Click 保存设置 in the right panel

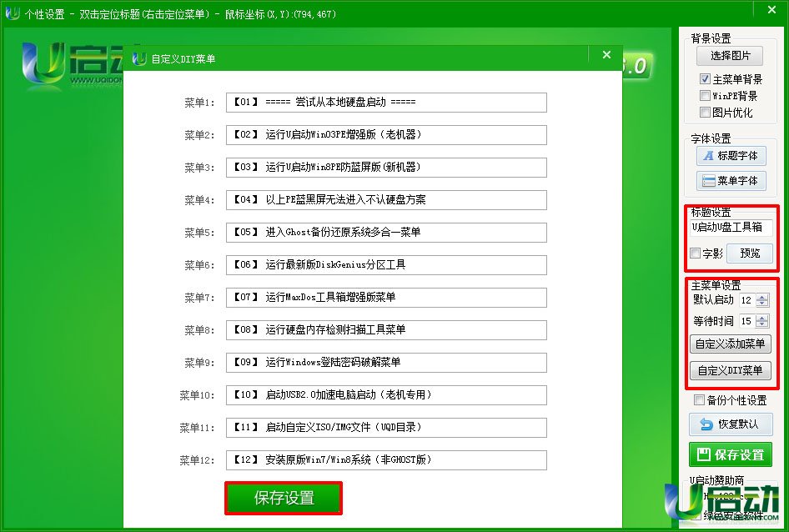(731, 455)
